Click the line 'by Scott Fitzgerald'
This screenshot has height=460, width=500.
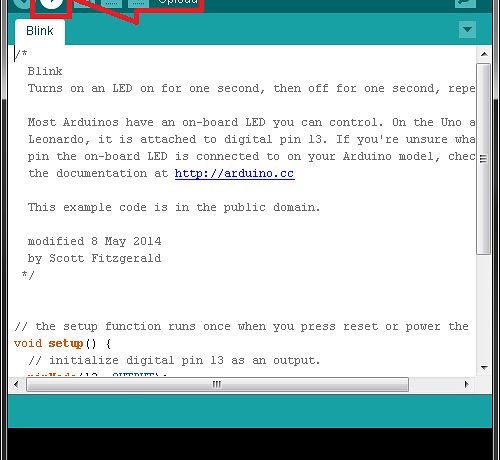(94, 258)
